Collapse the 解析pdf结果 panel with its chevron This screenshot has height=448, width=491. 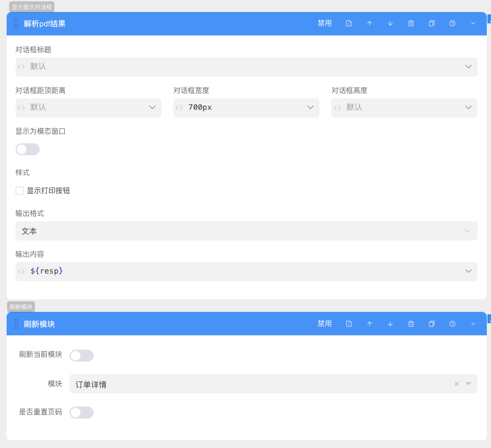[472, 23]
